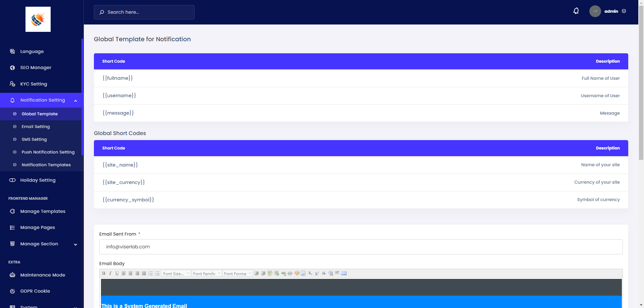Click the Email Sent From field
Viewport: 644px width, 308px height.
[x=361, y=247]
